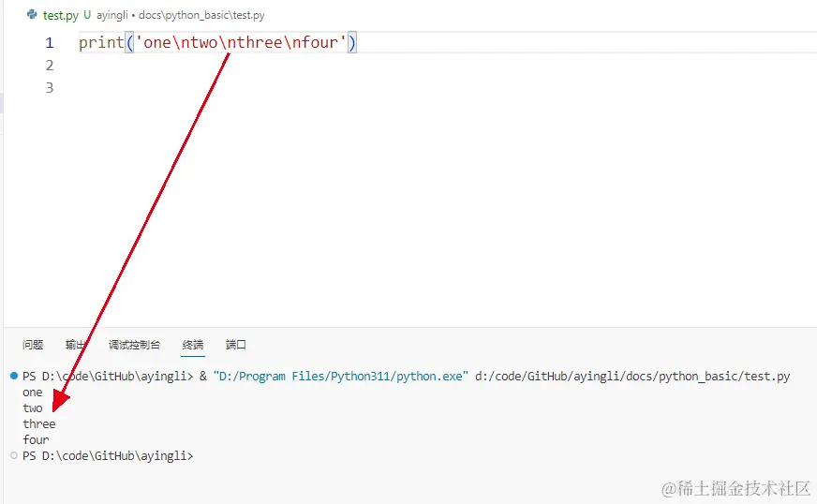Click the blue command status dot in terminal
817x504 pixels.
14,376
